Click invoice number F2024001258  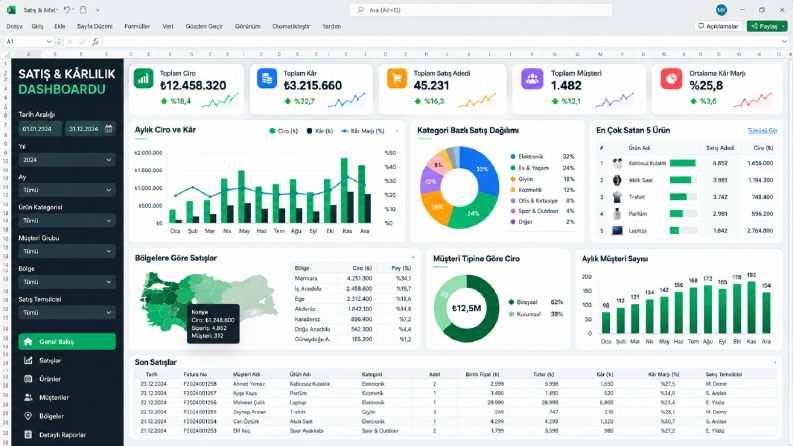point(200,384)
